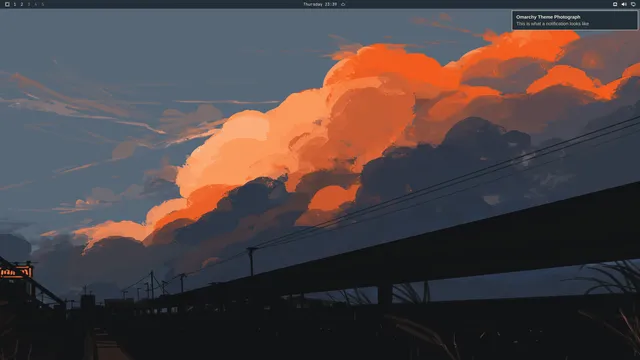Open the Omarchy menu icon in top bar

click(7, 4)
